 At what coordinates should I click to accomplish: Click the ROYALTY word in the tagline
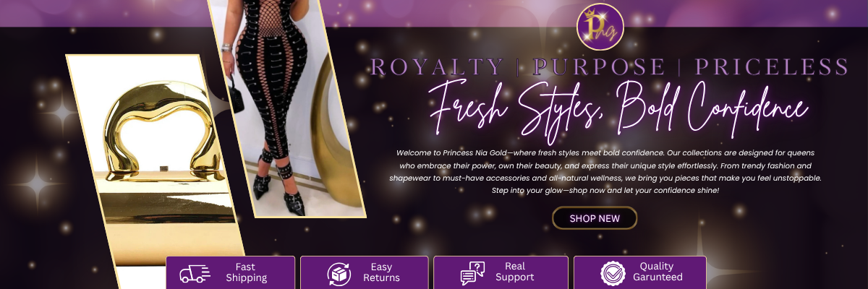pyautogui.click(x=437, y=67)
